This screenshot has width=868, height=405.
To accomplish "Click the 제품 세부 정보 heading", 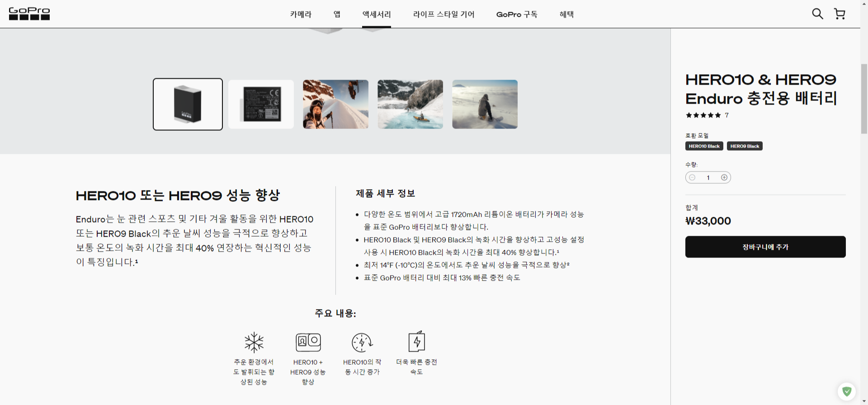I will 385,193.
